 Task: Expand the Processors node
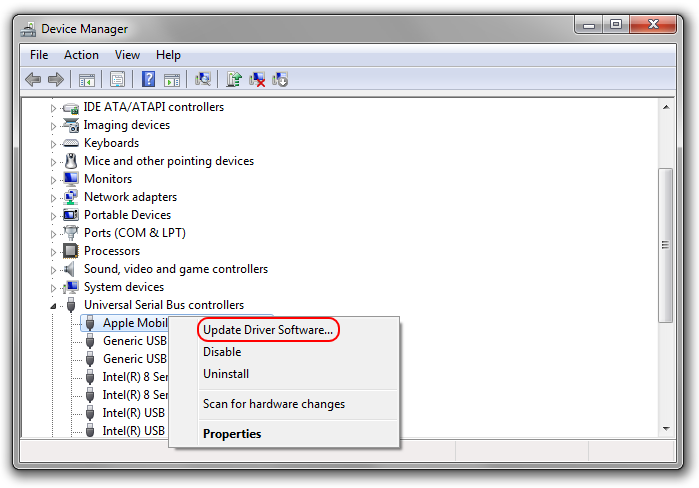tap(53, 252)
